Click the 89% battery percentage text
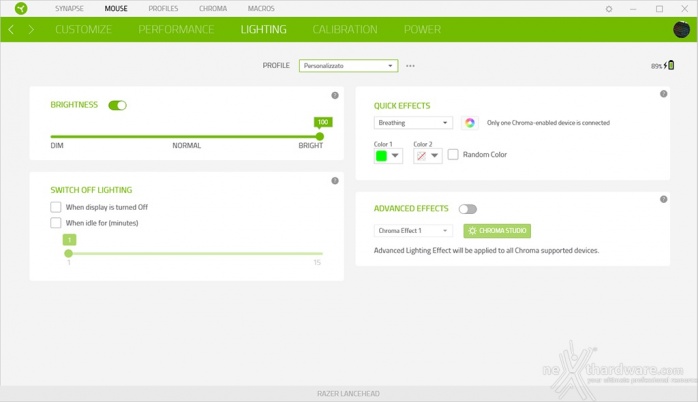The image size is (698, 402). pos(657,66)
